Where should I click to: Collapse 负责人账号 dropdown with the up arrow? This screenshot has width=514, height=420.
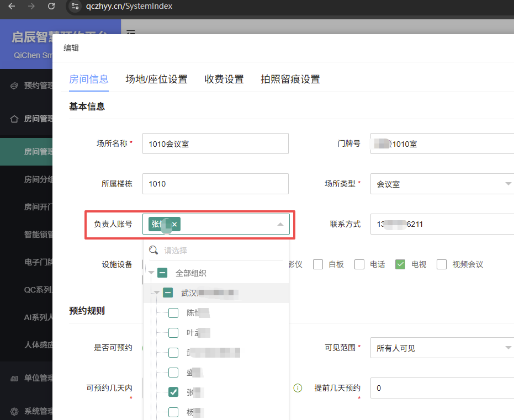(280, 225)
